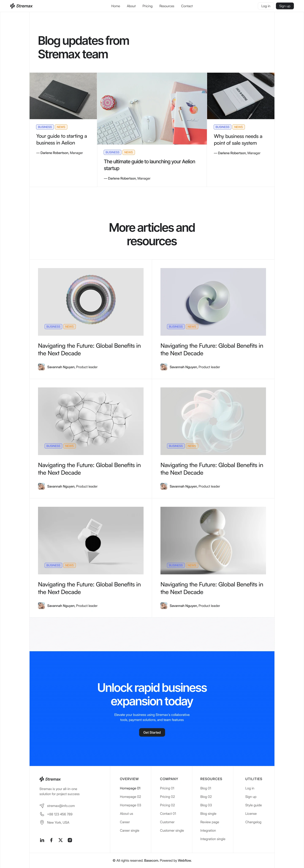Open the Instagram icon in footer
Viewport: 304px width, 868px height.
coord(70,840)
